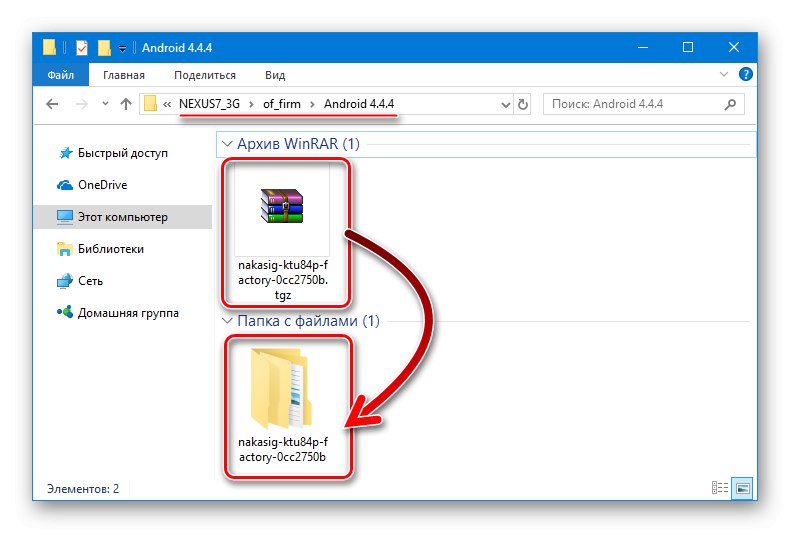Minimize the Android 4.4.4 window
790x533 pixels.
tap(643, 47)
